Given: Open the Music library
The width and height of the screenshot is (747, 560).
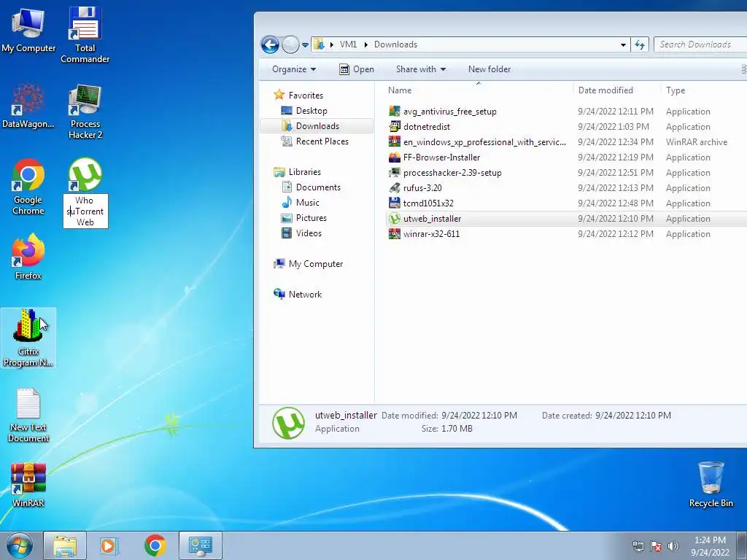Looking at the screenshot, I should point(307,203).
